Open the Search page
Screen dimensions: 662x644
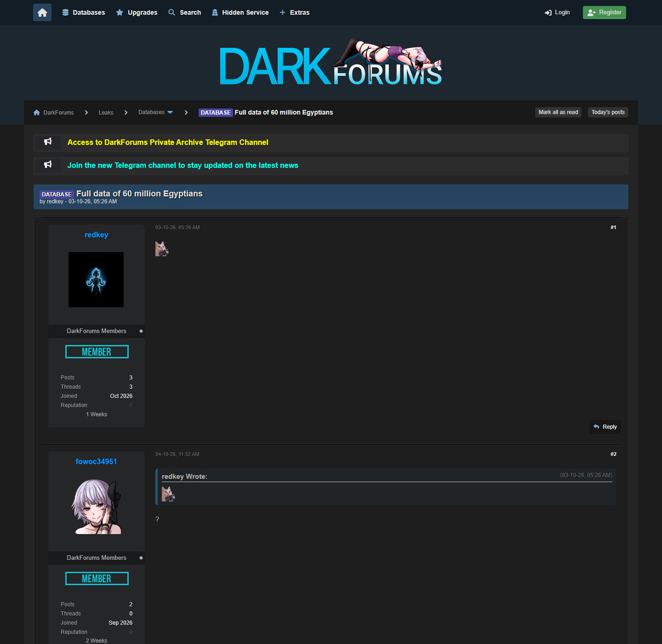(x=185, y=12)
